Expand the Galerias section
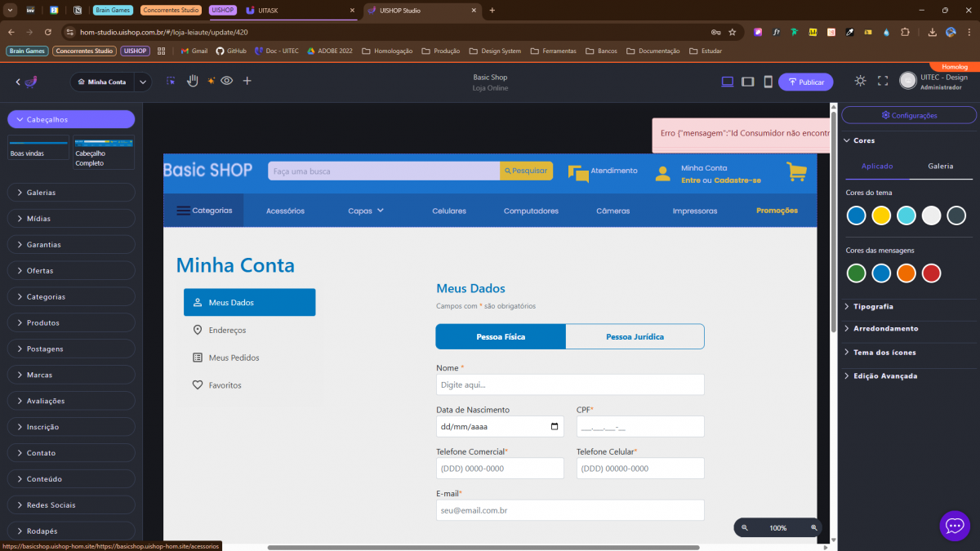The width and height of the screenshot is (980, 551). tap(71, 193)
